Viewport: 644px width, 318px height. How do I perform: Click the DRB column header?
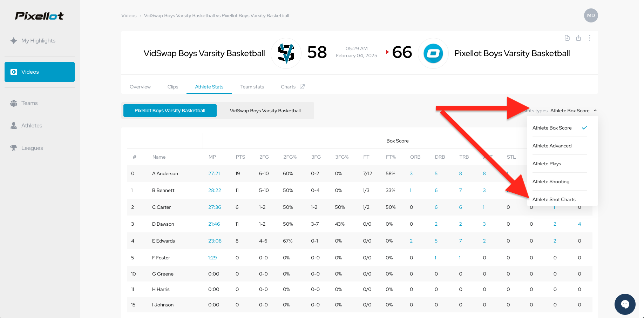click(x=440, y=157)
